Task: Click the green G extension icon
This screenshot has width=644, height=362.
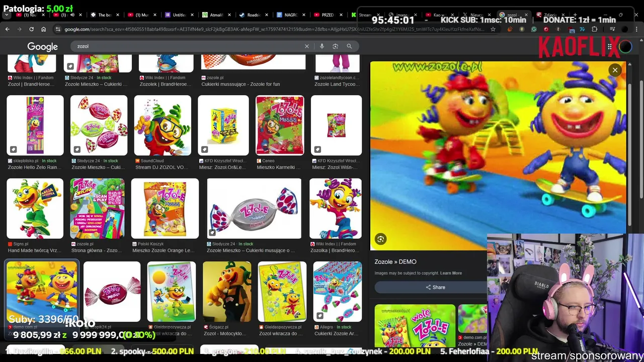Action: click(x=534, y=29)
